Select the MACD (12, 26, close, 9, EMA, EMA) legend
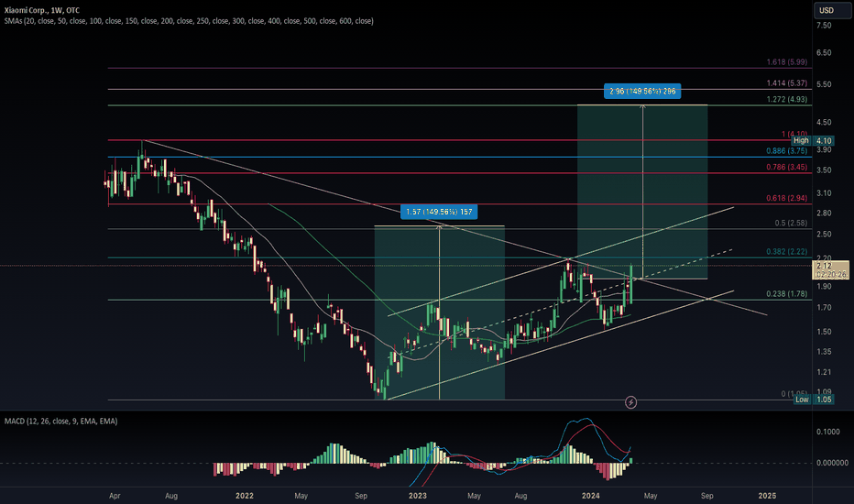Viewport: 854px width, 504px height. click(61, 422)
